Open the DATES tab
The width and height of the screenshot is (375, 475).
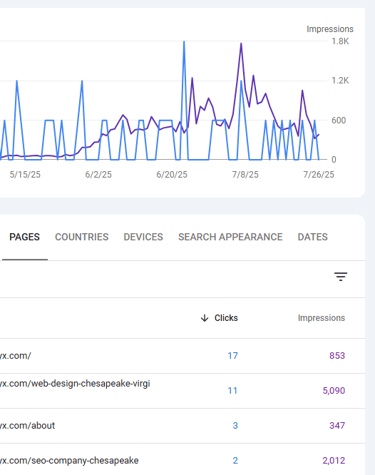[313, 237]
